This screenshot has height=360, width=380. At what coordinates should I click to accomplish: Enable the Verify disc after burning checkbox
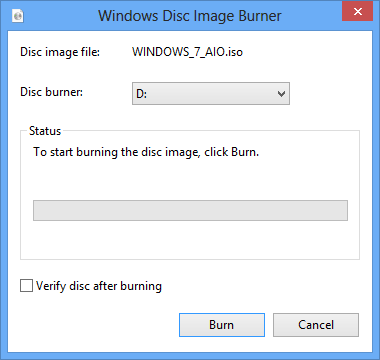pyautogui.click(x=26, y=286)
